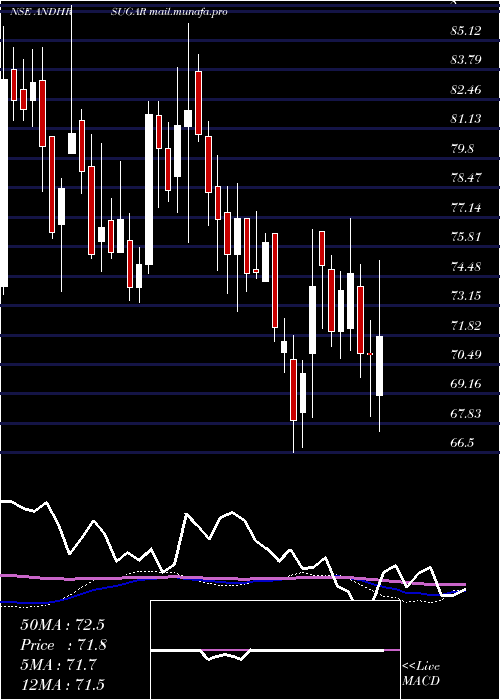
Task: Click the 71.82 price axis label
Action: 467,325
